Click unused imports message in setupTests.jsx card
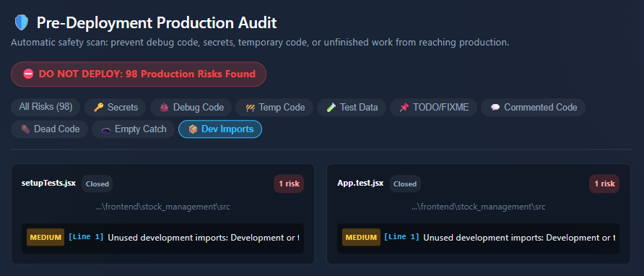This screenshot has height=276, width=644. (204, 238)
